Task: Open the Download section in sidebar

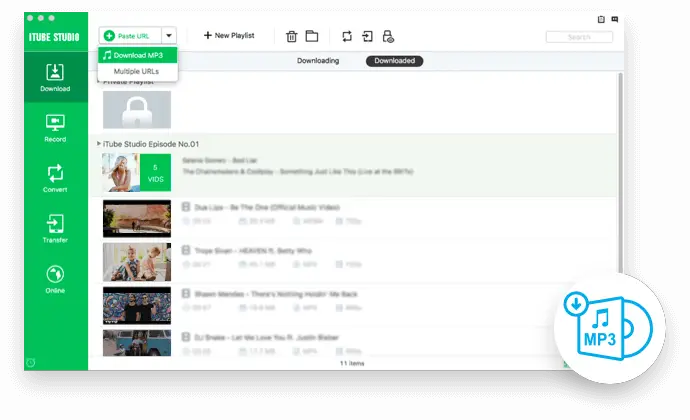Action: pyautogui.click(x=55, y=77)
